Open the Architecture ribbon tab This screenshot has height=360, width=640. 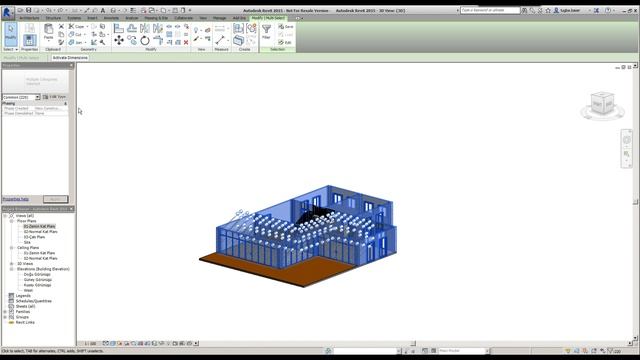coord(30,18)
